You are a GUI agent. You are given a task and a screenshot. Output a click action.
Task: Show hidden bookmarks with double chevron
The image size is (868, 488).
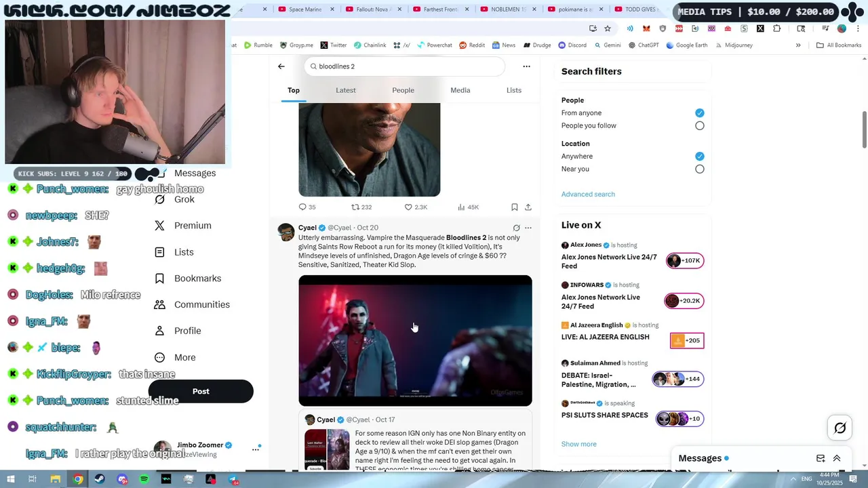(798, 45)
